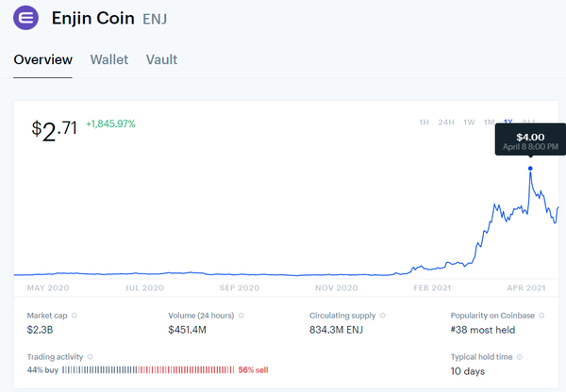This screenshot has width=566, height=392.
Task: Click the +1,845.97% price change
Action: [x=110, y=123]
